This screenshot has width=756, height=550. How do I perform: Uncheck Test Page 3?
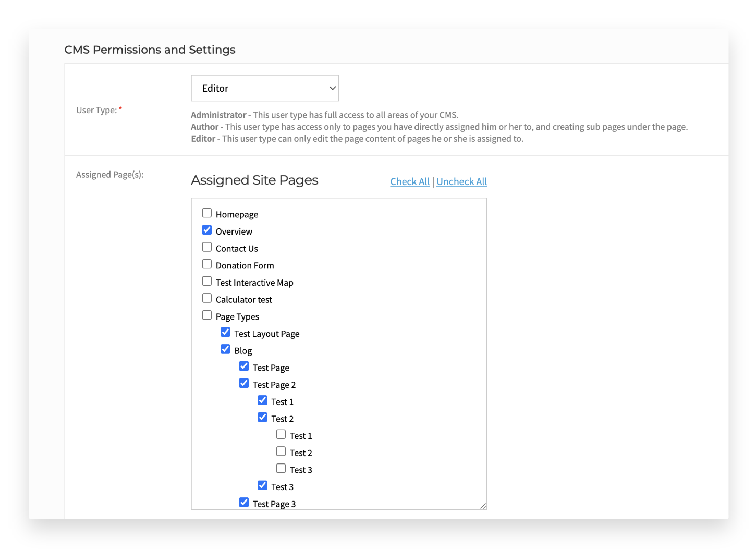click(x=243, y=502)
